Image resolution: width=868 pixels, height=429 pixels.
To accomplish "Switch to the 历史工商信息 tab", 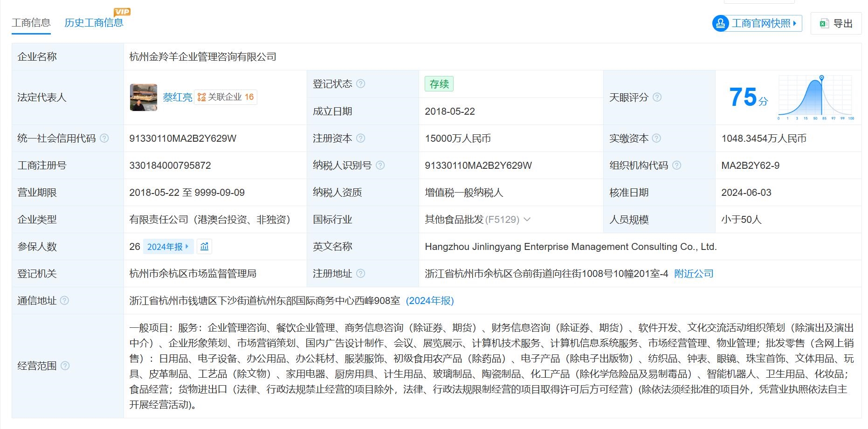I will point(94,23).
